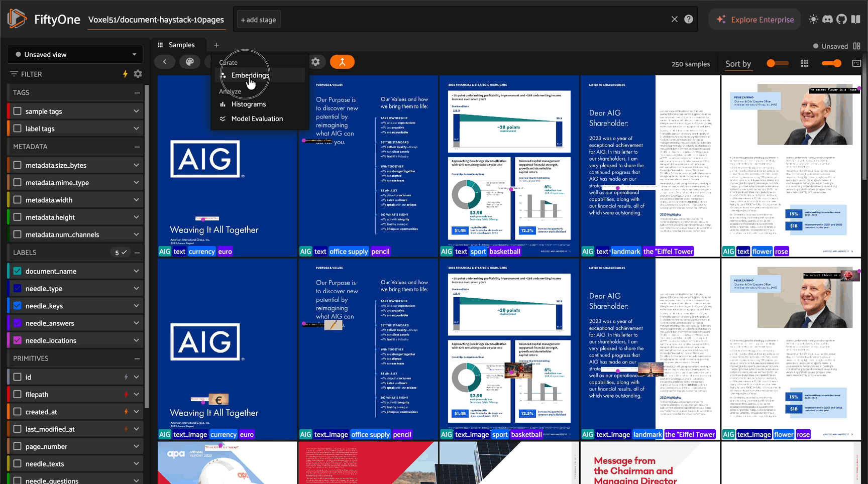Click the lightning icon on last_modified_at row
The width and height of the screenshot is (868, 484).
click(x=126, y=429)
